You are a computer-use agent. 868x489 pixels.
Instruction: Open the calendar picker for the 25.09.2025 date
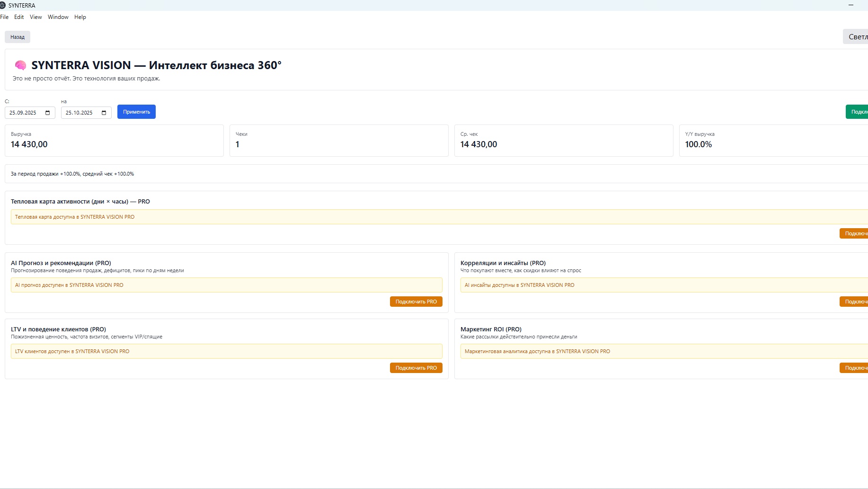pyautogui.click(x=48, y=113)
